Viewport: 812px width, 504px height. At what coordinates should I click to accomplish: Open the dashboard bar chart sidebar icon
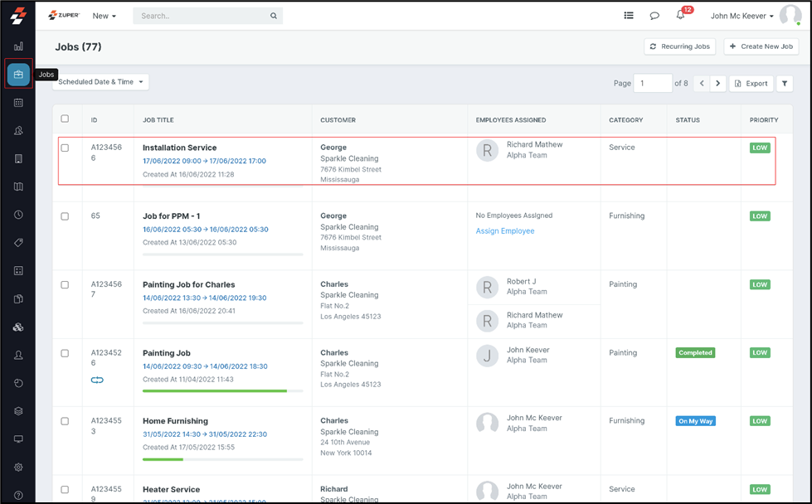tap(18, 46)
